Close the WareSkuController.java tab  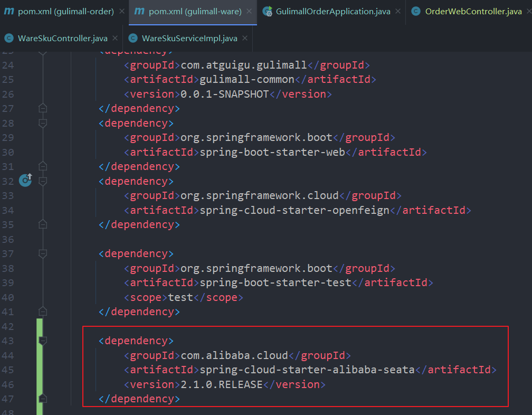[x=115, y=39]
